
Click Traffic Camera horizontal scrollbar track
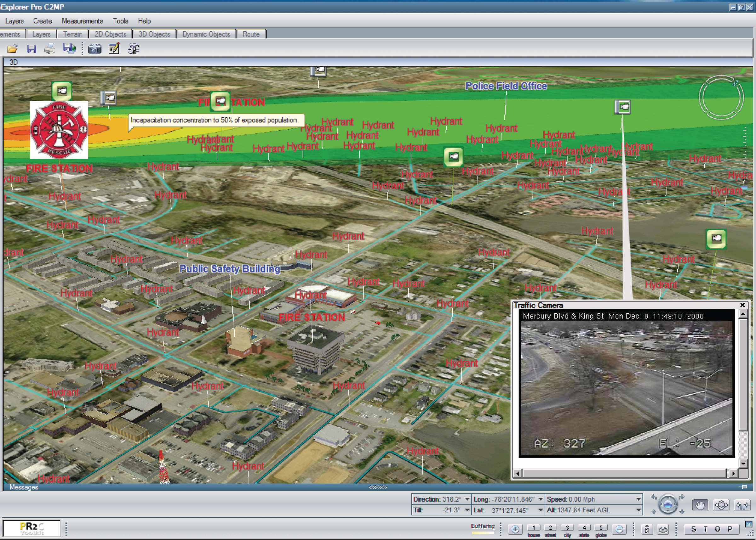[x=624, y=473]
